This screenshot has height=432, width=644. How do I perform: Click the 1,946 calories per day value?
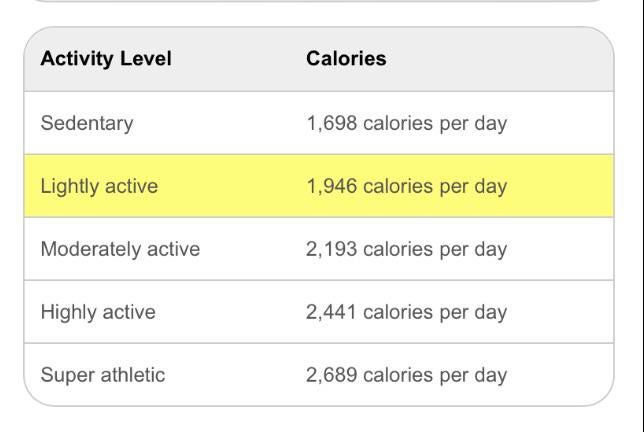[406, 186]
